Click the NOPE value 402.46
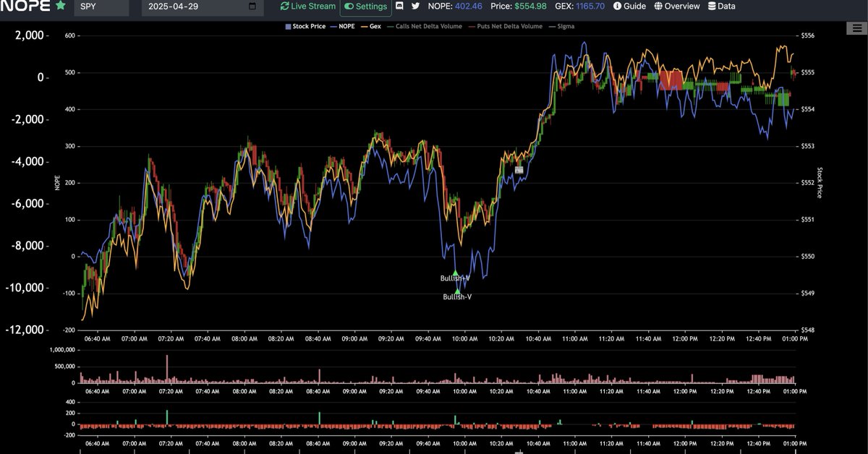The image size is (868, 454). 469,6
